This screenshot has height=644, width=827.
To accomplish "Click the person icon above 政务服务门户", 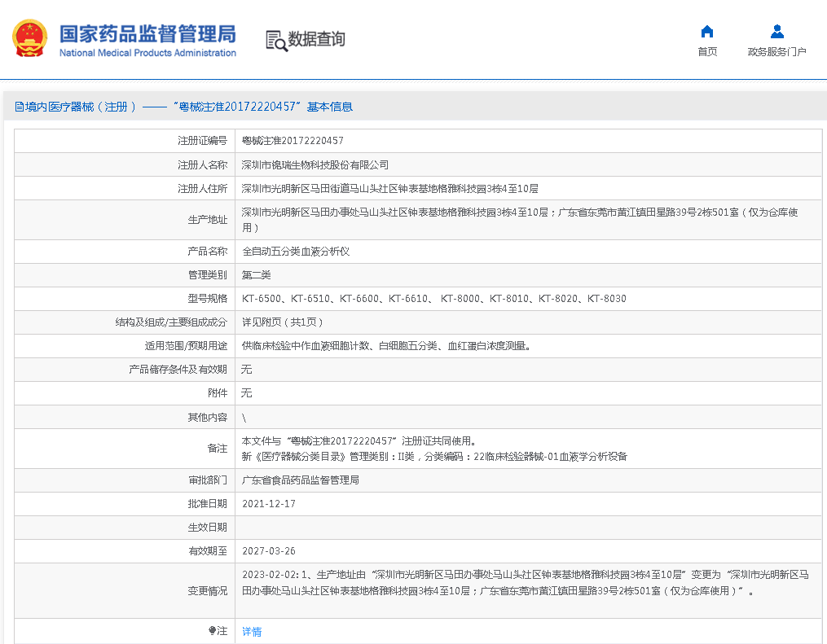I will click(776, 31).
